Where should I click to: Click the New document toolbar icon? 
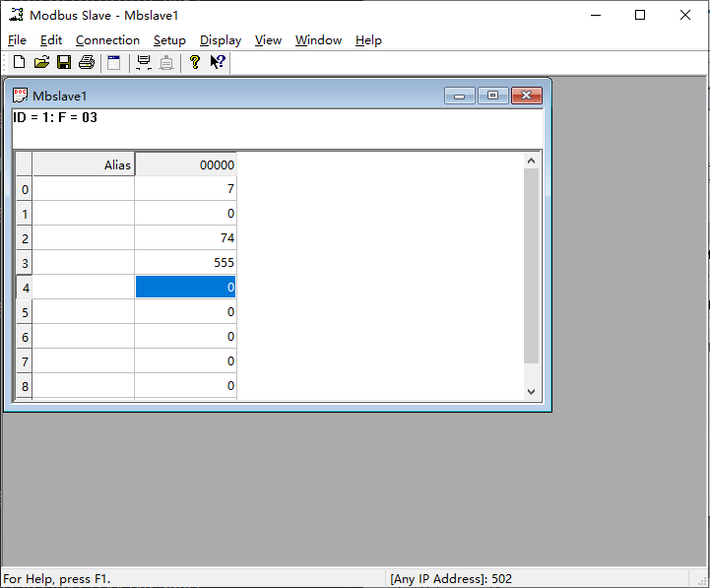(19, 62)
